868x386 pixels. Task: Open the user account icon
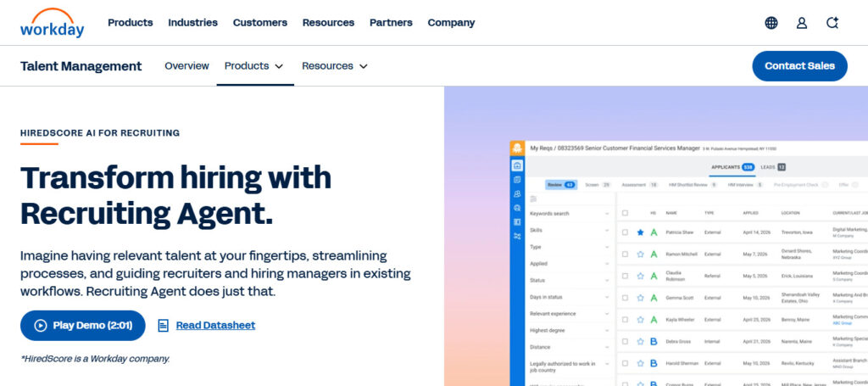click(x=802, y=23)
